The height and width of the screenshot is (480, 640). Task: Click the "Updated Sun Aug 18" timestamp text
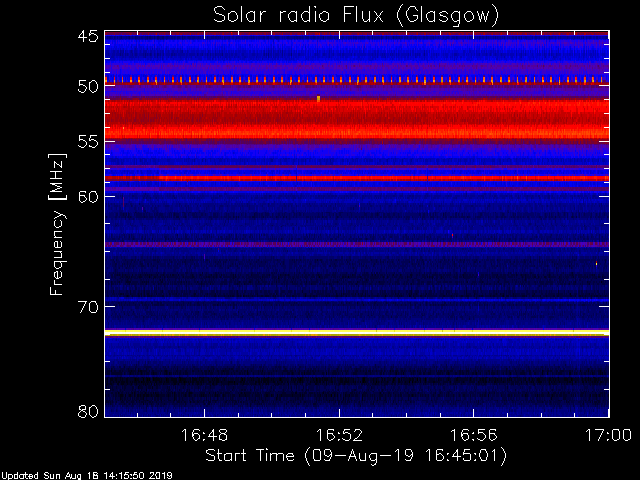87,476
